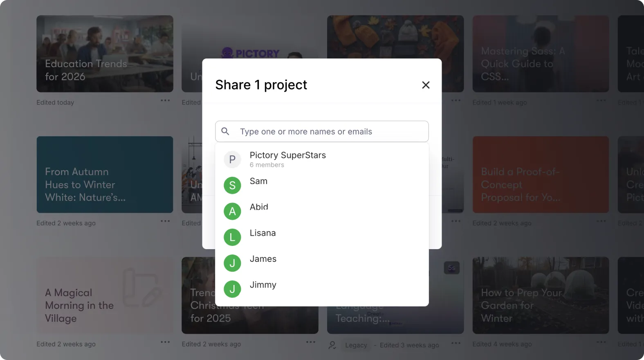Open Build a Proof-of-Concept Proposal project
The width and height of the screenshot is (644, 360).
(x=541, y=175)
